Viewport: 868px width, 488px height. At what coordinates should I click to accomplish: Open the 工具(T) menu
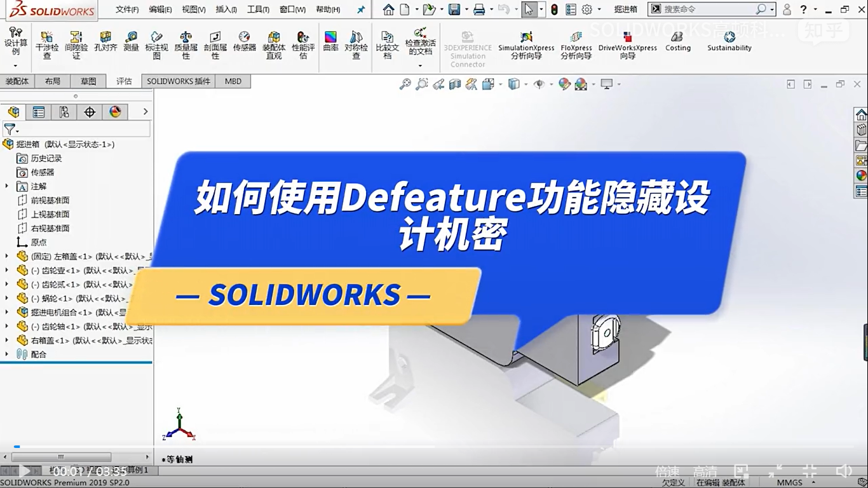tap(258, 10)
